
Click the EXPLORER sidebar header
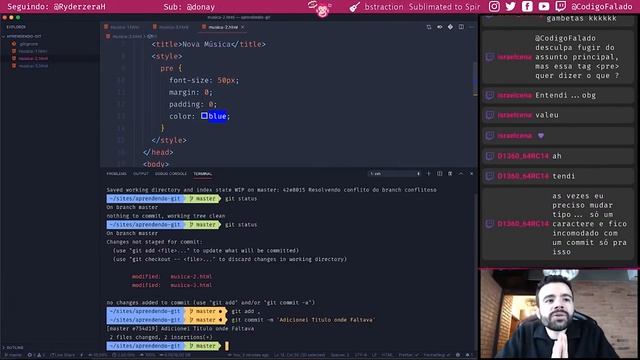point(16,27)
